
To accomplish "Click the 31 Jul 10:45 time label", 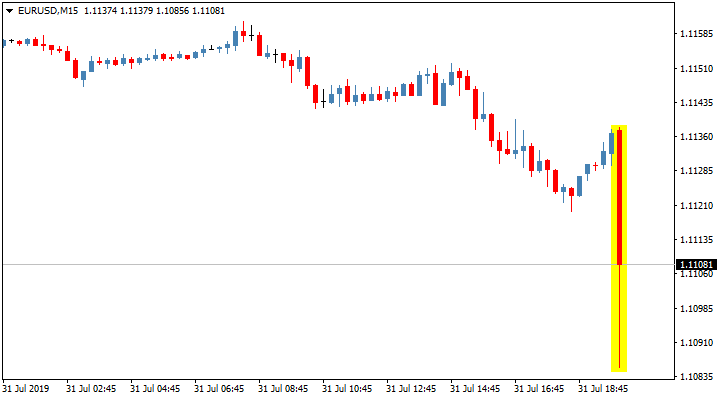I will [347, 389].
